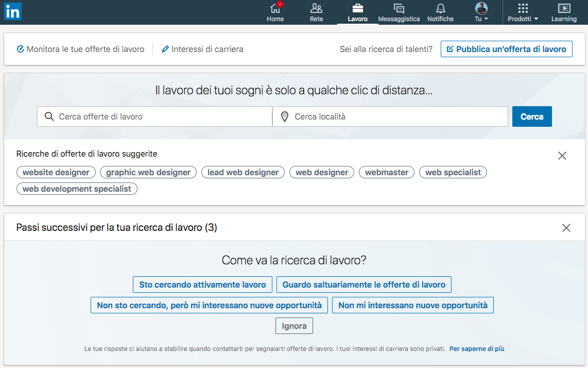Image resolution: width=588 pixels, height=368 pixels.
Task: Focus the Cerca località field
Action: pos(390,116)
